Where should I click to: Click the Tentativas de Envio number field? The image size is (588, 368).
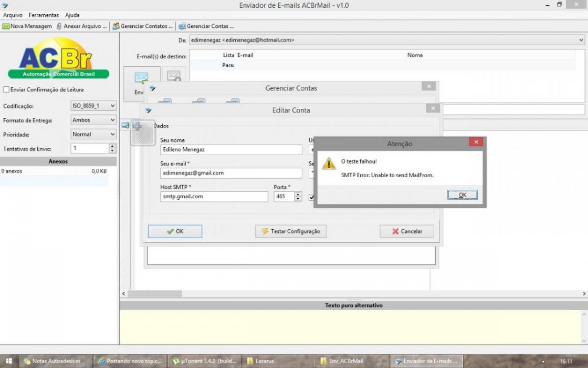click(90, 148)
